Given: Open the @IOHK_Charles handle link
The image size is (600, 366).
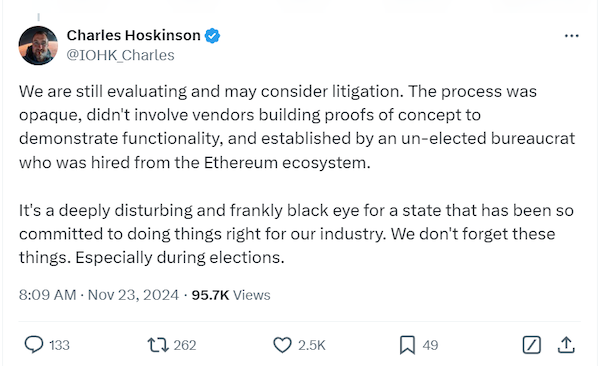Looking at the screenshot, I should point(121,55).
